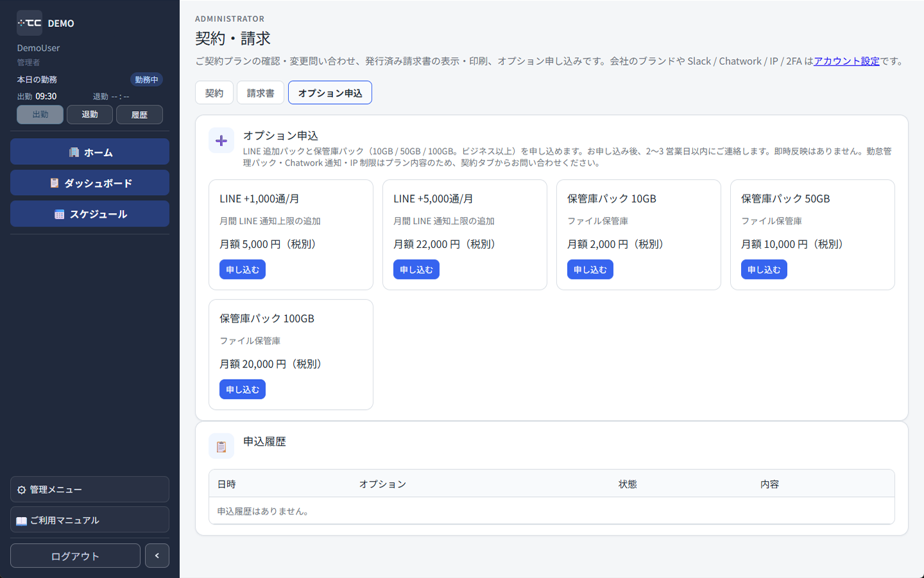Click the DemoUser name text
This screenshot has height=578, width=924.
(38, 48)
